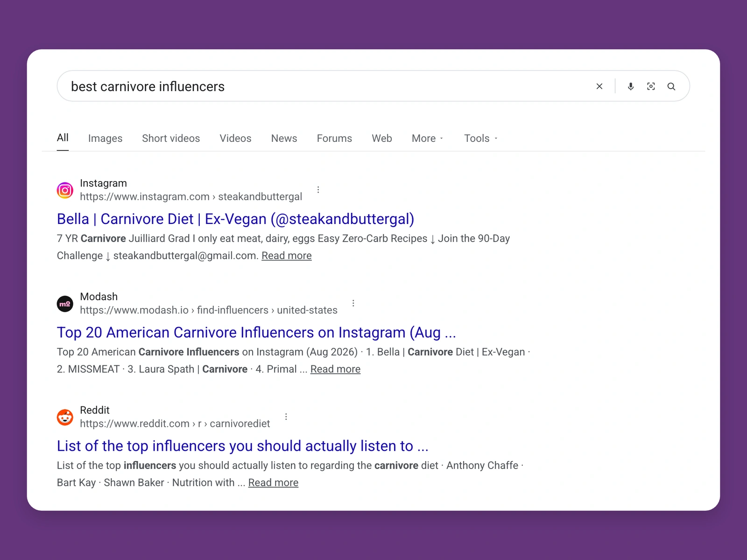Switch to the Web tab

[382, 138]
